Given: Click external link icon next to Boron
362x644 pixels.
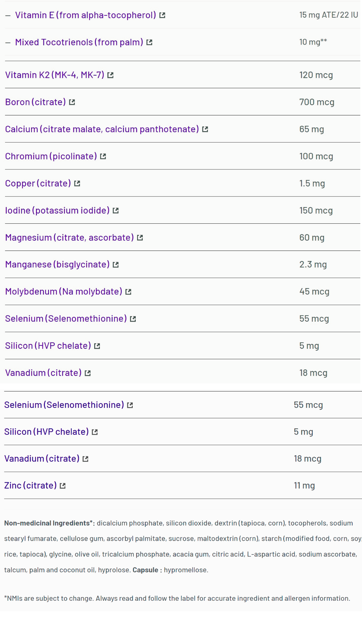Looking at the screenshot, I should (x=72, y=102).
